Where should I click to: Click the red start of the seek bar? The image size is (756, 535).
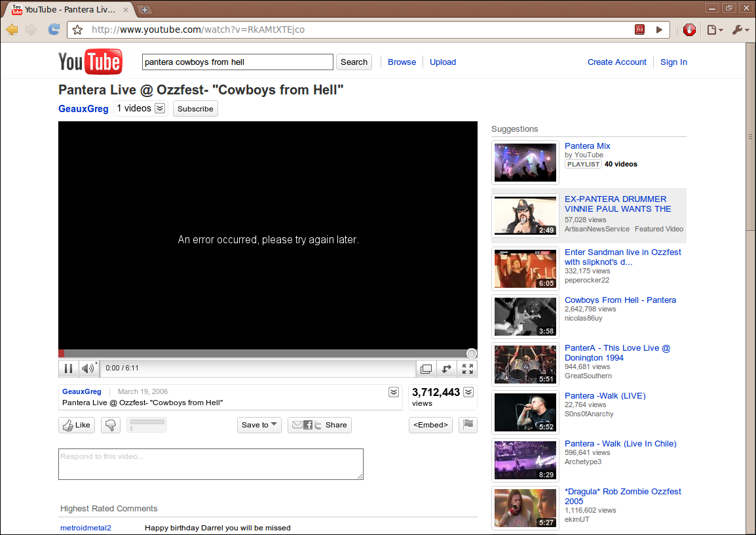click(x=61, y=353)
